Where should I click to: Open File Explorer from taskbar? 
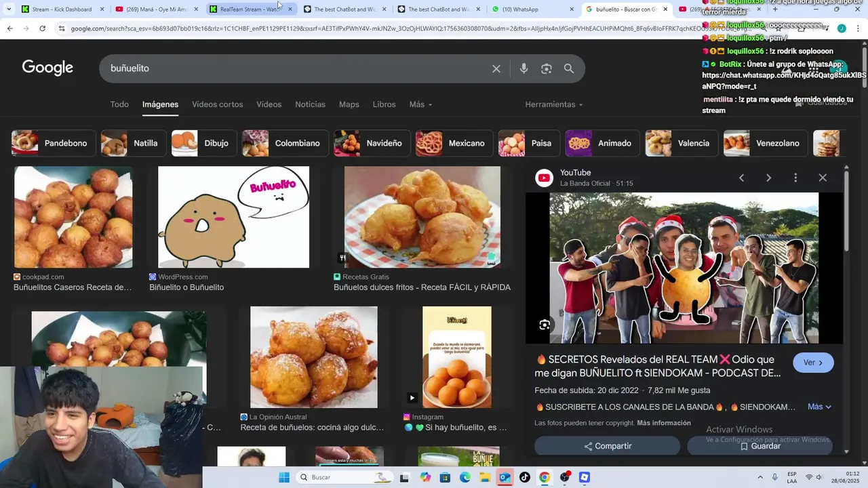(x=485, y=477)
